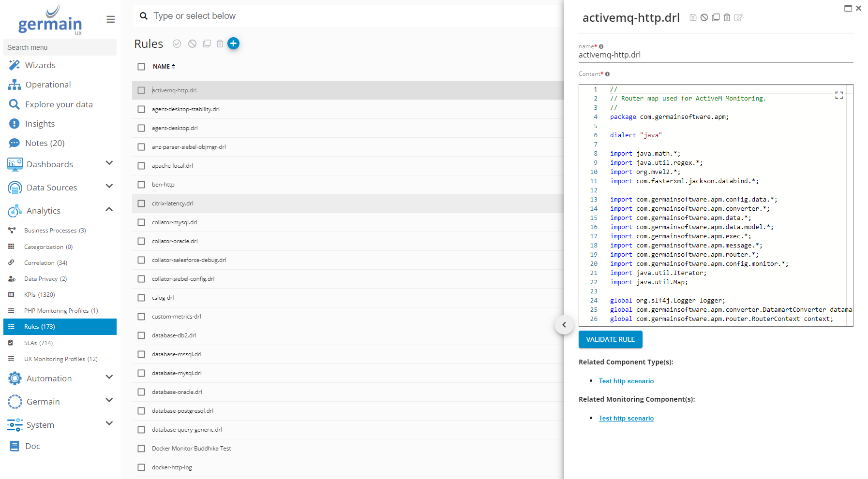Viewport: 868px width, 479px height.
Task: Open KPIs (1320) in the sidebar
Action: [39, 294]
